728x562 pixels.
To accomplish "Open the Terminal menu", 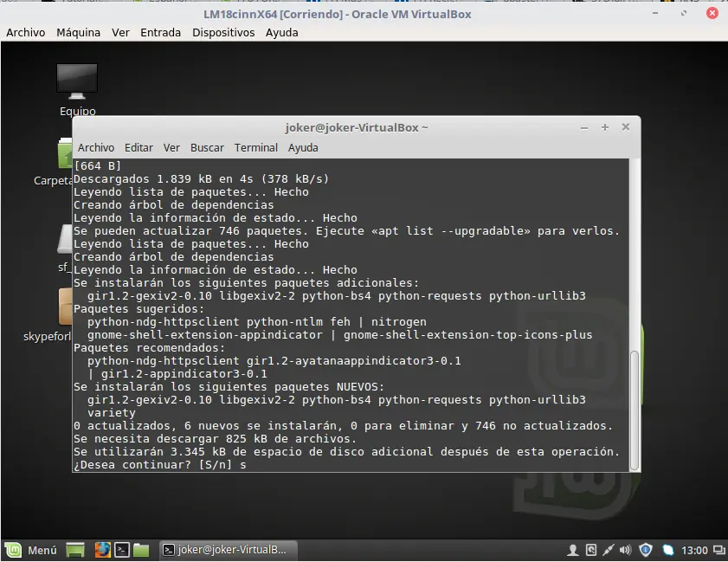I will (255, 147).
